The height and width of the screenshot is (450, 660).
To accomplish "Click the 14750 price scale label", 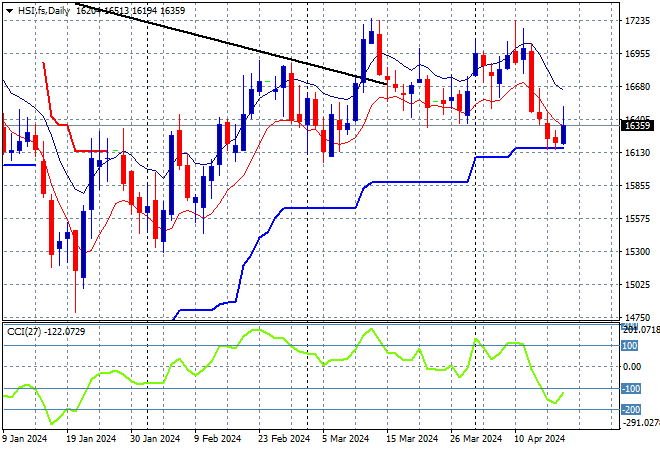I will point(637,318).
